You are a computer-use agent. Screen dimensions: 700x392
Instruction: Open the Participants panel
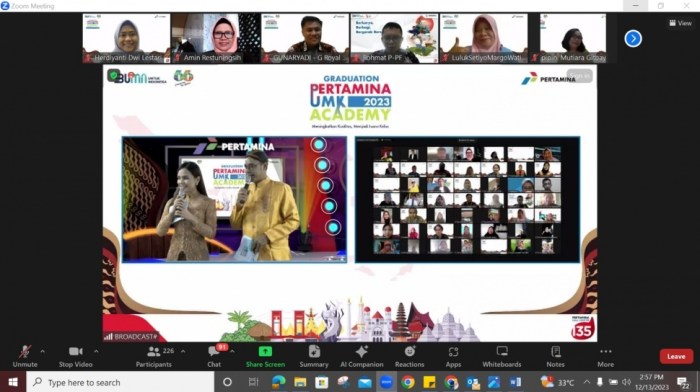(x=154, y=357)
